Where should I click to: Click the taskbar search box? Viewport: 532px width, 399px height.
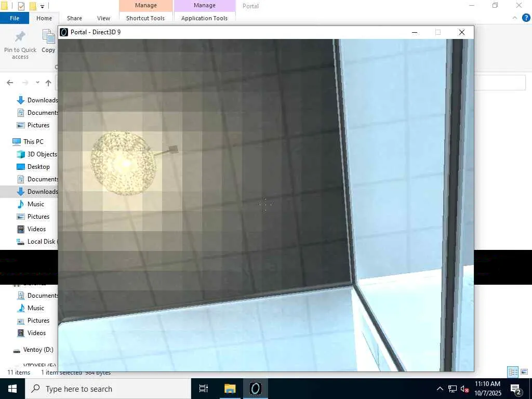(x=108, y=389)
